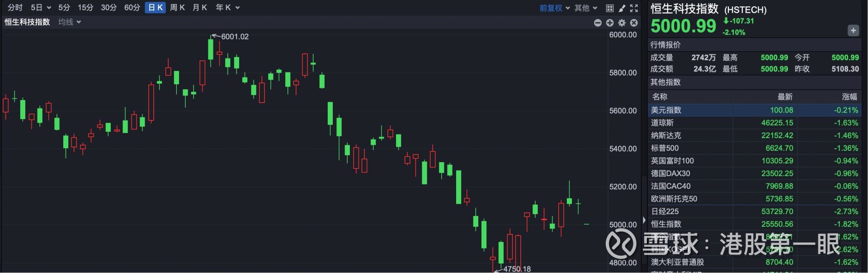Select the 周K weekly candlestick tab
This screenshot has width=868, height=273.
click(177, 8)
